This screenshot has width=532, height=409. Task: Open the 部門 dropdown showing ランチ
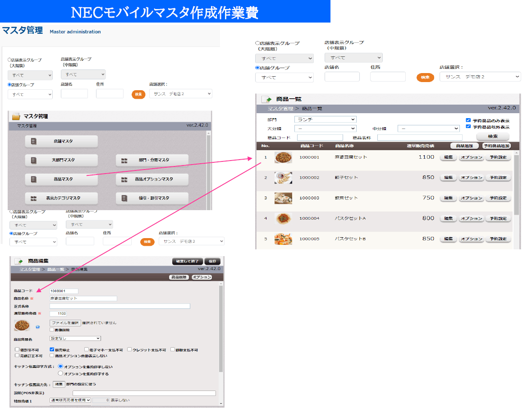[325, 119]
